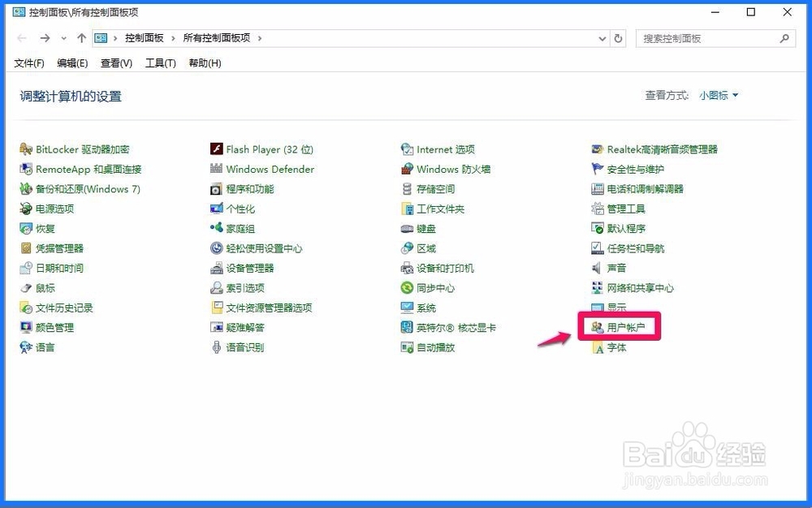This screenshot has height=508, width=812.
Task: Open the 文件(F) menu
Action: click(29, 63)
